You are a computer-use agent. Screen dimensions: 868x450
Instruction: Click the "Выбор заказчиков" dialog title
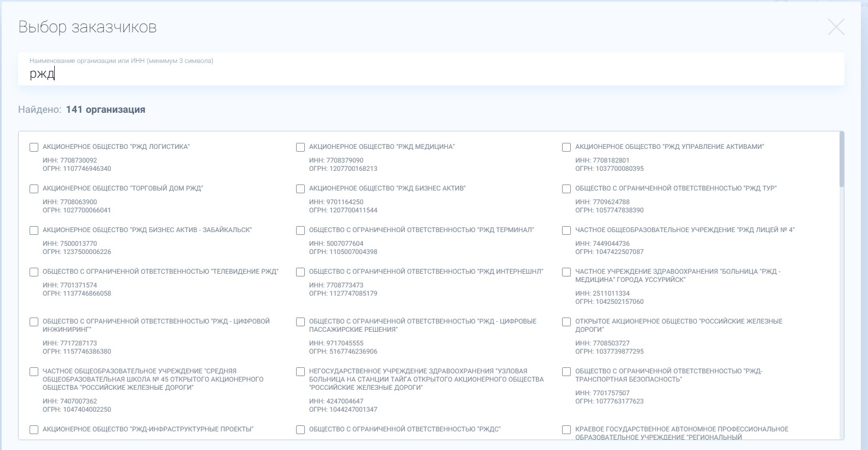[88, 27]
